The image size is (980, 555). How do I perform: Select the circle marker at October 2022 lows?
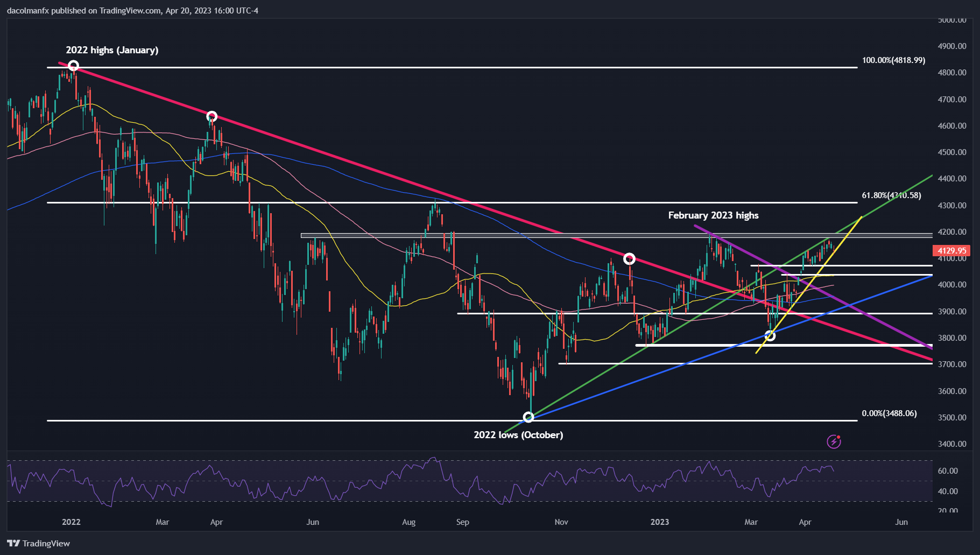(528, 417)
